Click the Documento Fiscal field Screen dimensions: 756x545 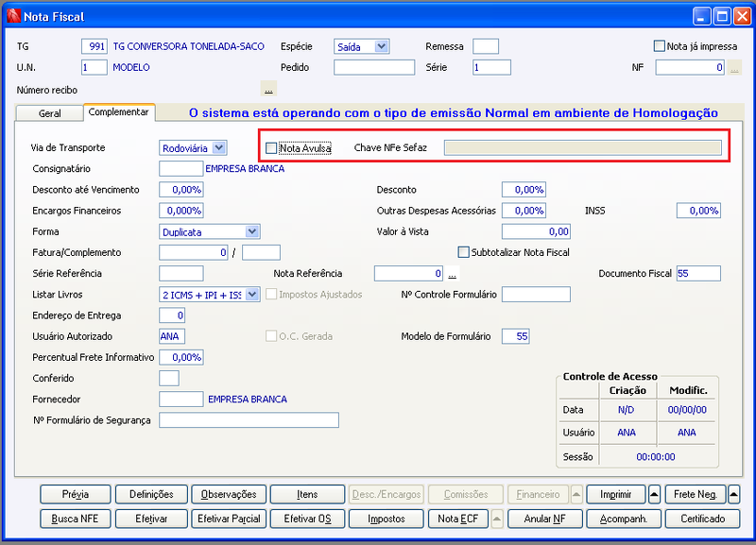click(x=698, y=274)
